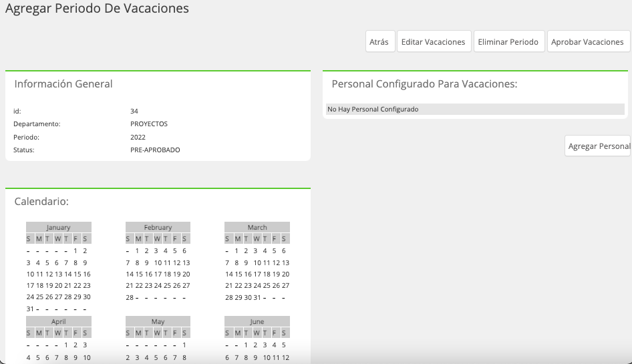This screenshot has height=364, width=632.
Task: Select February 28 in the calendar
Action: click(130, 297)
